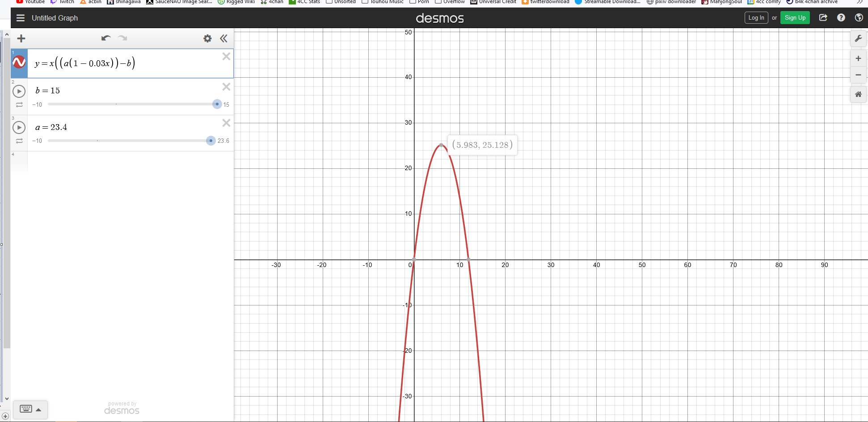Toggle visibility of the red parabola expression

coord(19,62)
